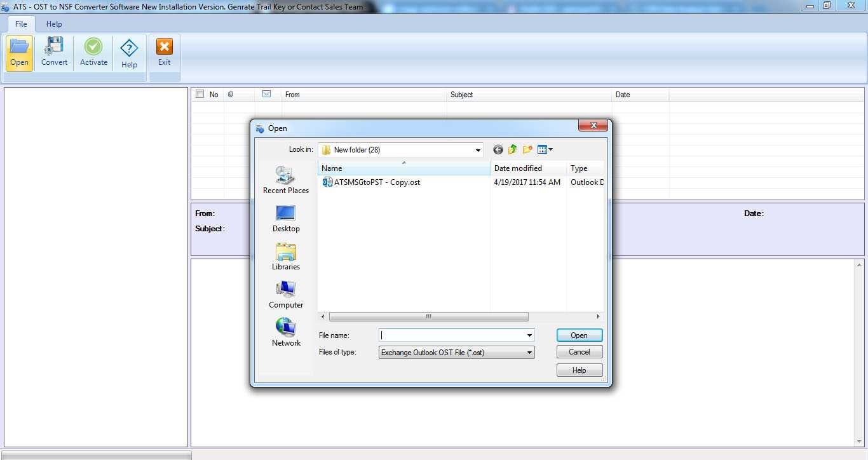The width and height of the screenshot is (868, 460).
Task: Go to Desktop in places bar
Action: point(286,219)
